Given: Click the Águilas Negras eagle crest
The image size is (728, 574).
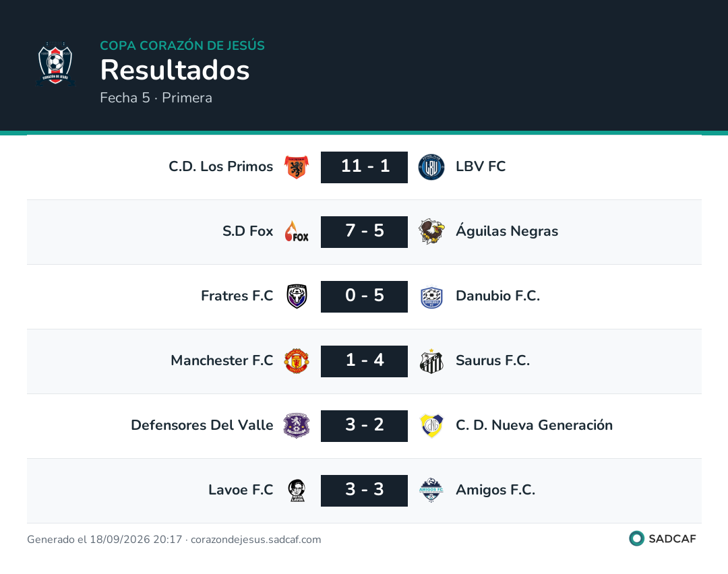Looking at the screenshot, I should pos(431,232).
